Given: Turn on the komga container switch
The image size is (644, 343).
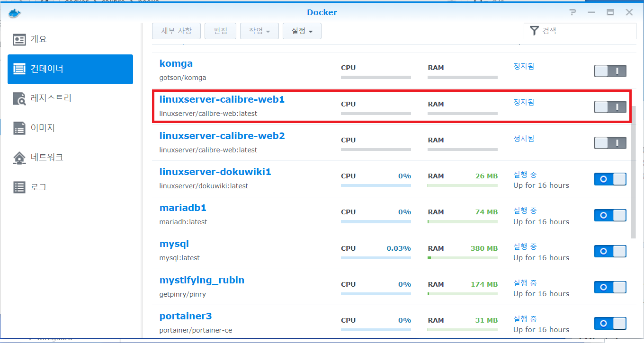Looking at the screenshot, I should tap(610, 71).
